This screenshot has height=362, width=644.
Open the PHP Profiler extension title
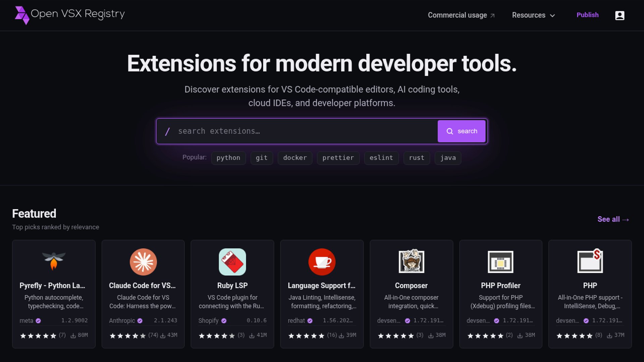pos(500,286)
